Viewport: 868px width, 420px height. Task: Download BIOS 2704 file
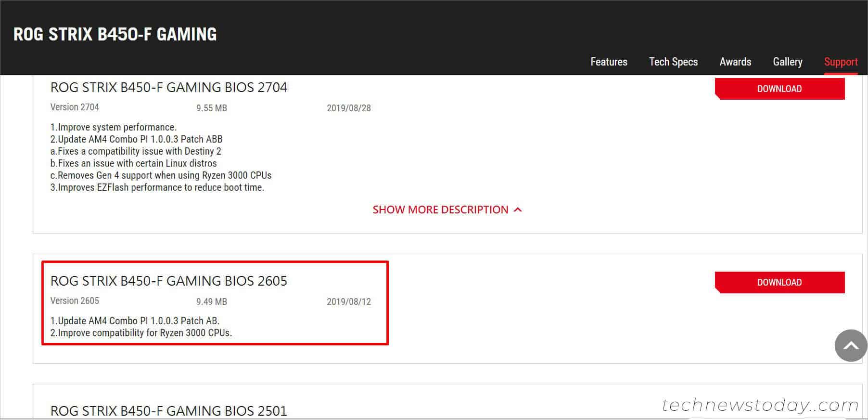(x=779, y=89)
